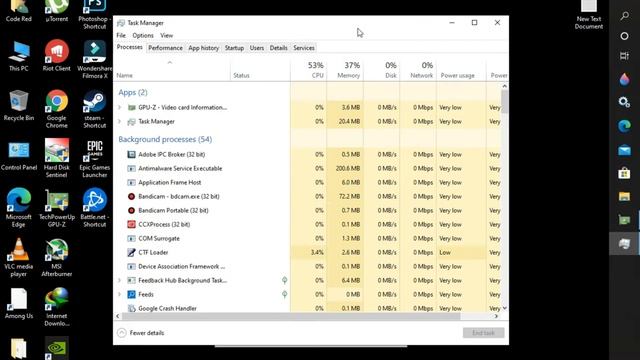Open Task View on the taskbar
This screenshot has width=640, height=360.
click(x=624, y=56)
